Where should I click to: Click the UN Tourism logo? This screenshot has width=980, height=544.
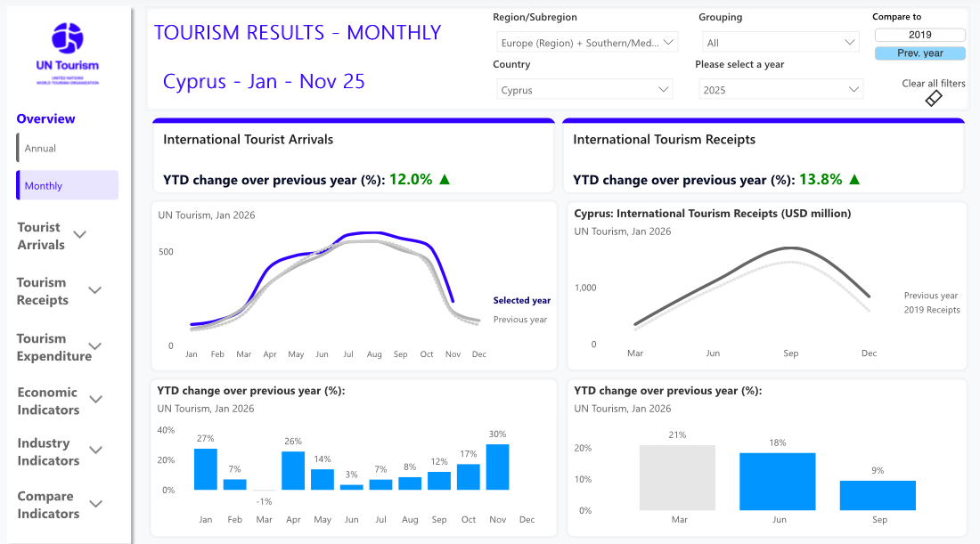(68, 52)
